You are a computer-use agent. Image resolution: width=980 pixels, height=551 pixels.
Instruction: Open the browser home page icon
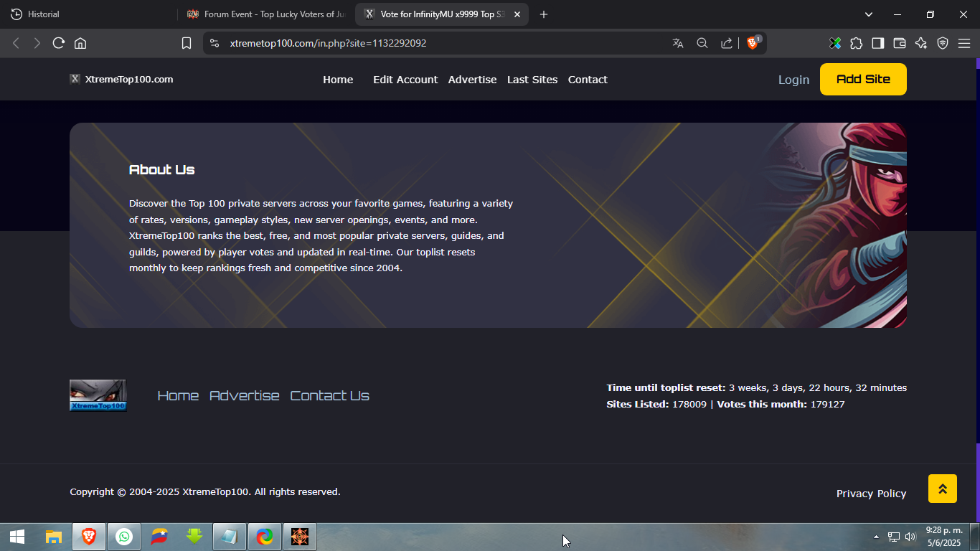(80, 43)
